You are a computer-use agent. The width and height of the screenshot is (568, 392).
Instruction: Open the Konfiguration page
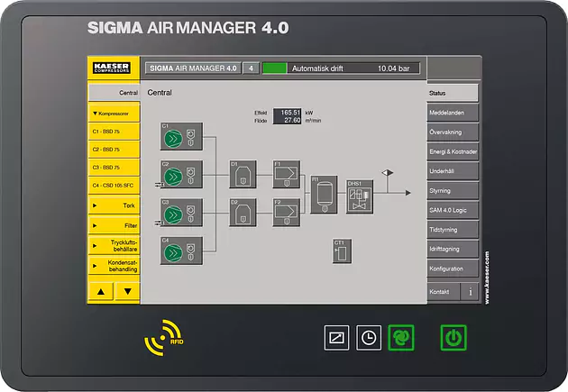click(x=453, y=269)
